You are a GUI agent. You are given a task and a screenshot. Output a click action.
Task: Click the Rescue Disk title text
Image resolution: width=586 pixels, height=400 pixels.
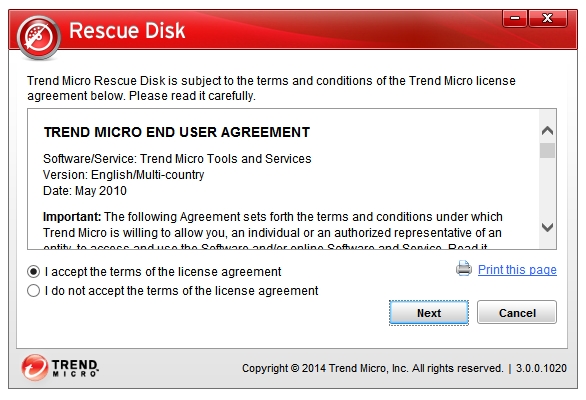click(x=127, y=30)
